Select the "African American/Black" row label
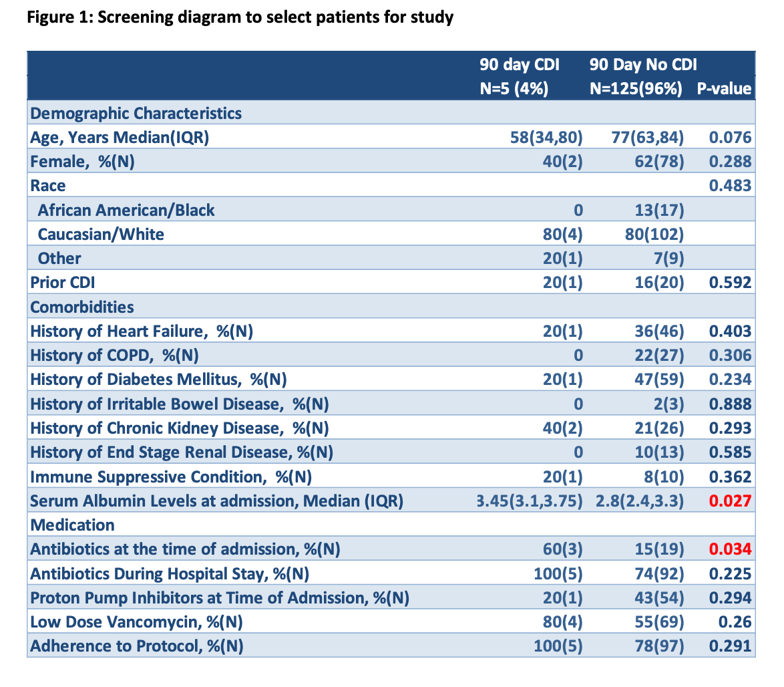784x687 pixels. pos(126,210)
